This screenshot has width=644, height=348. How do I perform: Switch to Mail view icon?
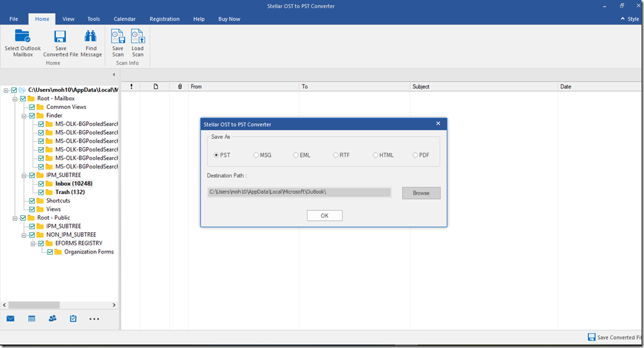pyautogui.click(x=11, y=319)
